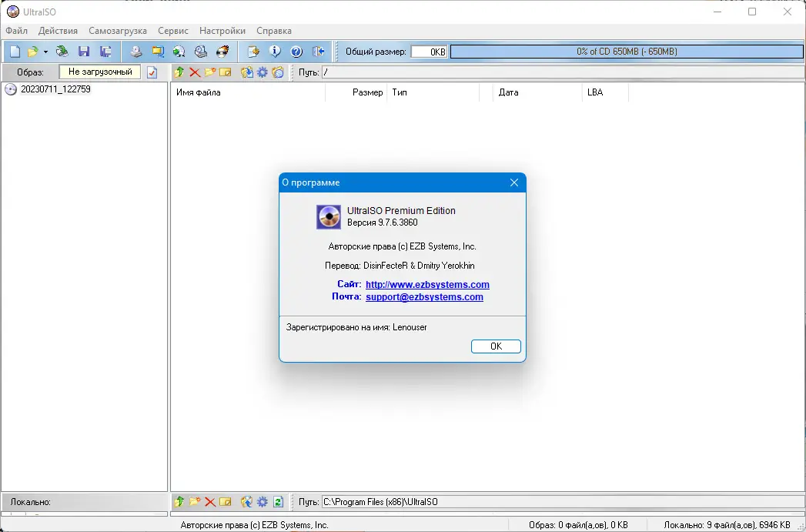Viewport: 806px width, 532px height.
Task: Open the Справка menu
Action: tap(274, 31)
